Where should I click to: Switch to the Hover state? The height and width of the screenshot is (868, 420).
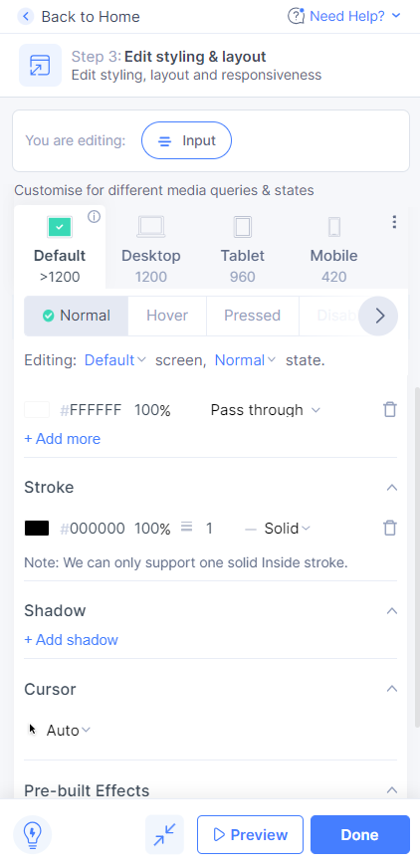click(167, 316)
